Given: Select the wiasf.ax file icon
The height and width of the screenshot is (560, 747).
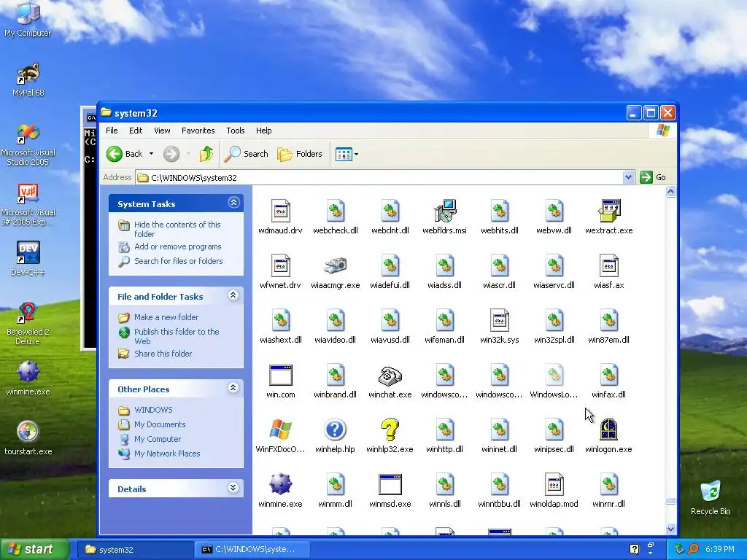Looking at the screenshot, I should pyautogui.click(x=609, y=265).
